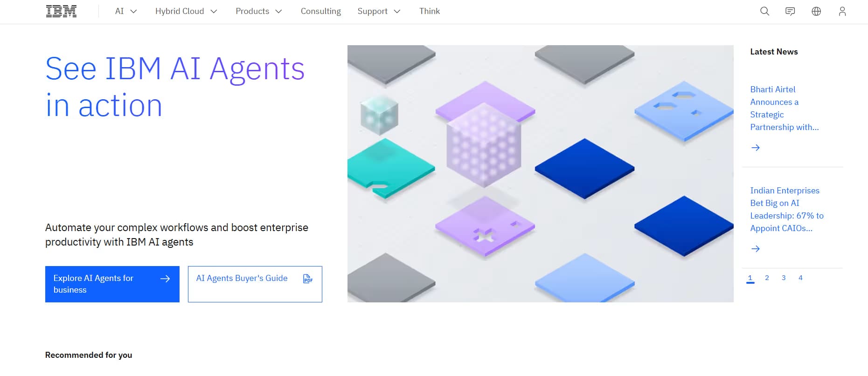The height and width of the screenshot is (376, 868).
Task: Expand the AI menu
Action: (x=126, y=11)
